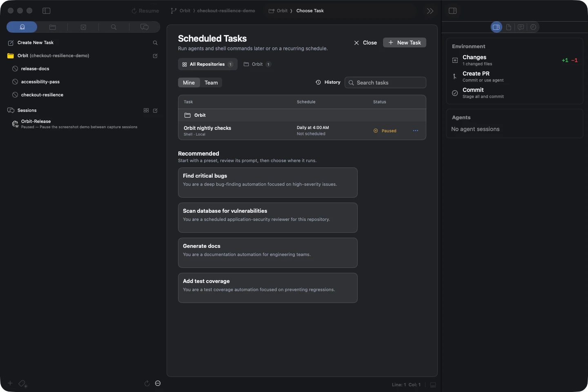Click the New Task button
The width and height of the screenshot is (588, 392).
405,42
